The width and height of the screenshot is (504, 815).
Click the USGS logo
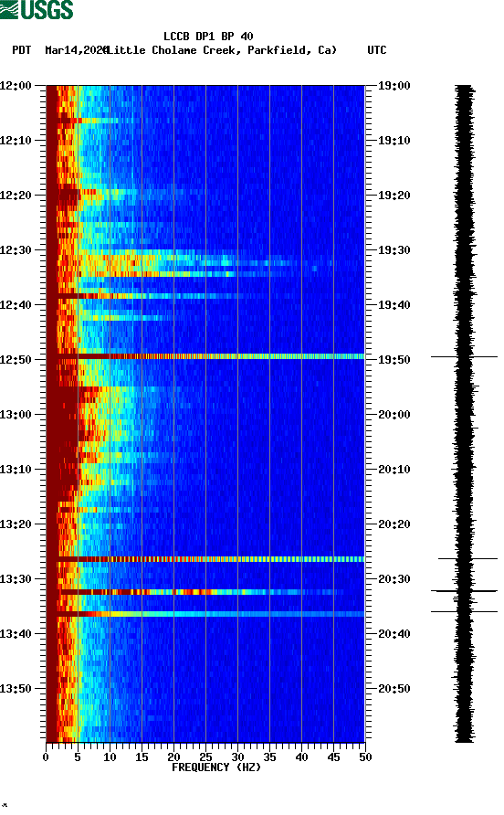pyautogui.click(x=37, y=9)
